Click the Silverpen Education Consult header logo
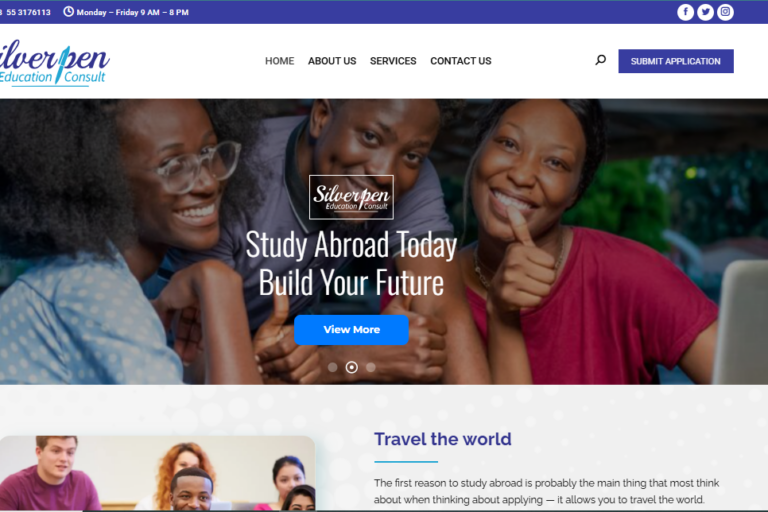This screenshot has height=512, width=768. 54,63
